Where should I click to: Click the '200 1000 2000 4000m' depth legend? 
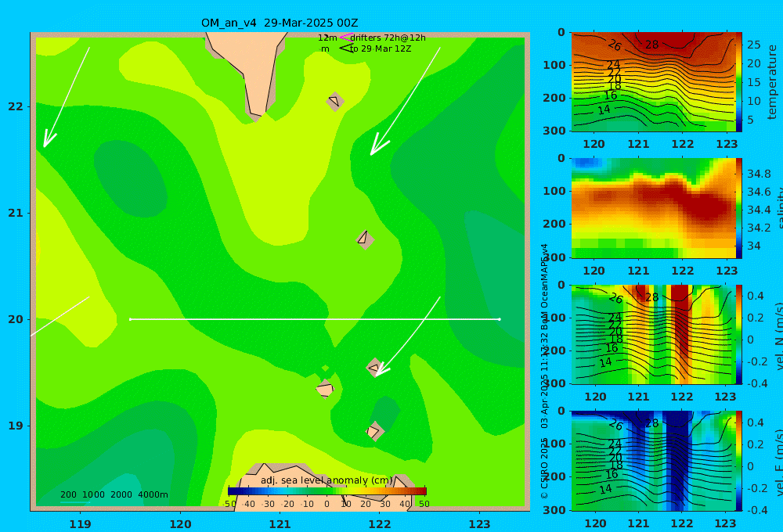(114, 494)
